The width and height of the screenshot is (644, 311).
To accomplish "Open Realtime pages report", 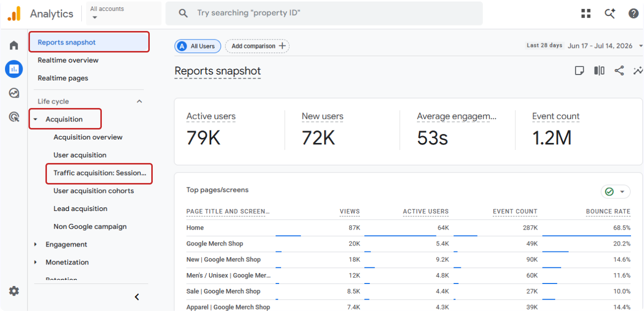I will point(63,78).
